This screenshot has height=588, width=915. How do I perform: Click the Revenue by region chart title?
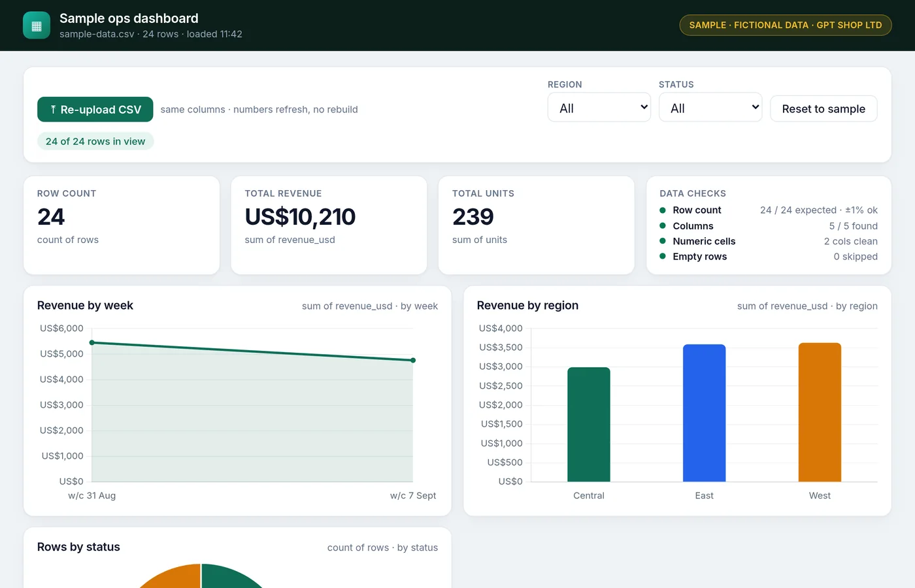point(527,305)
